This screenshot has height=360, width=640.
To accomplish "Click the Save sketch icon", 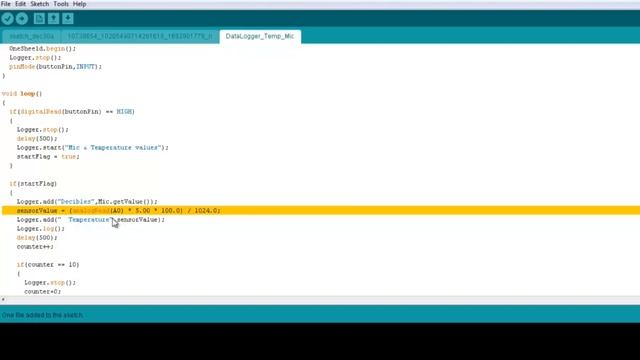I will pos(68,18).
